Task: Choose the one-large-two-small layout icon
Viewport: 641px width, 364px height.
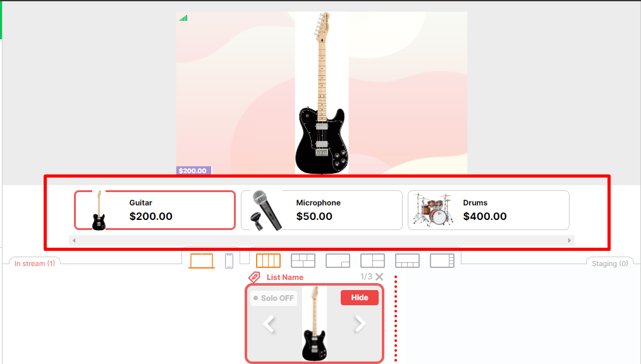Action: pyautogui.click(x=372, y=260)
